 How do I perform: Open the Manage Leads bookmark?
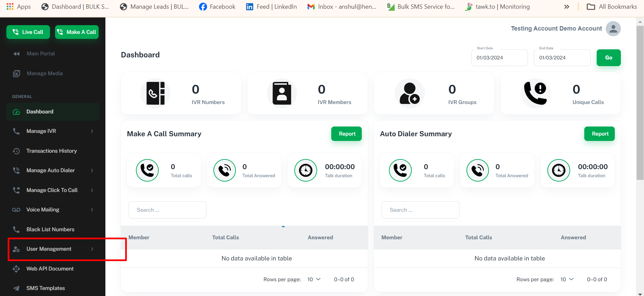pyautogui.click(x=154, y=7)
